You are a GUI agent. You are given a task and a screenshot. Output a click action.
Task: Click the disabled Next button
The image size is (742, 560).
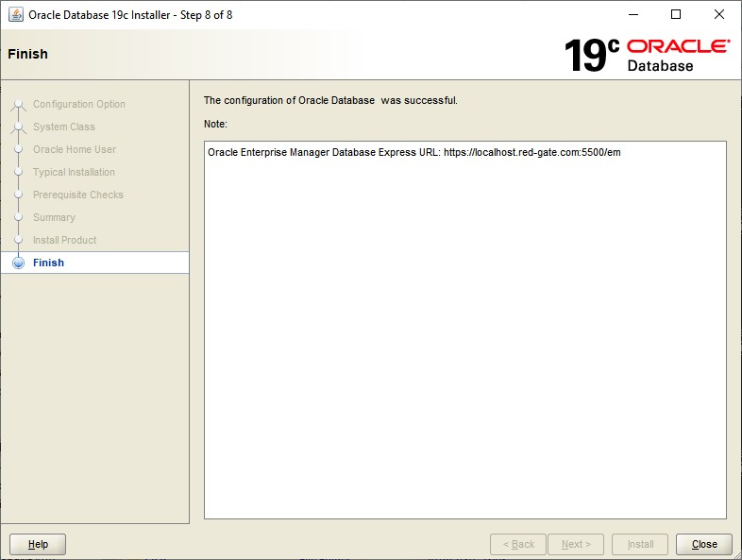576,544
